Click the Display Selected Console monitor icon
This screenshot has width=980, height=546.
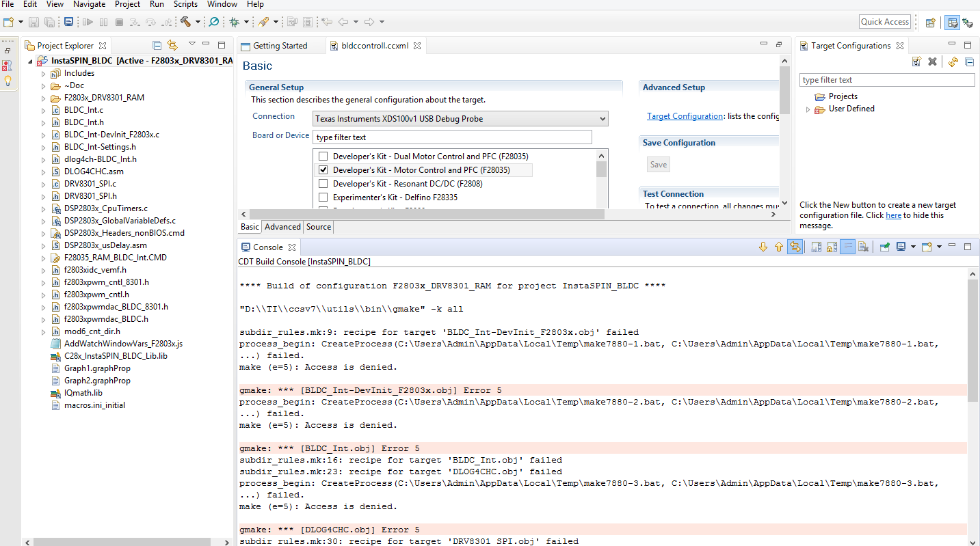click(x=901, y=247)
